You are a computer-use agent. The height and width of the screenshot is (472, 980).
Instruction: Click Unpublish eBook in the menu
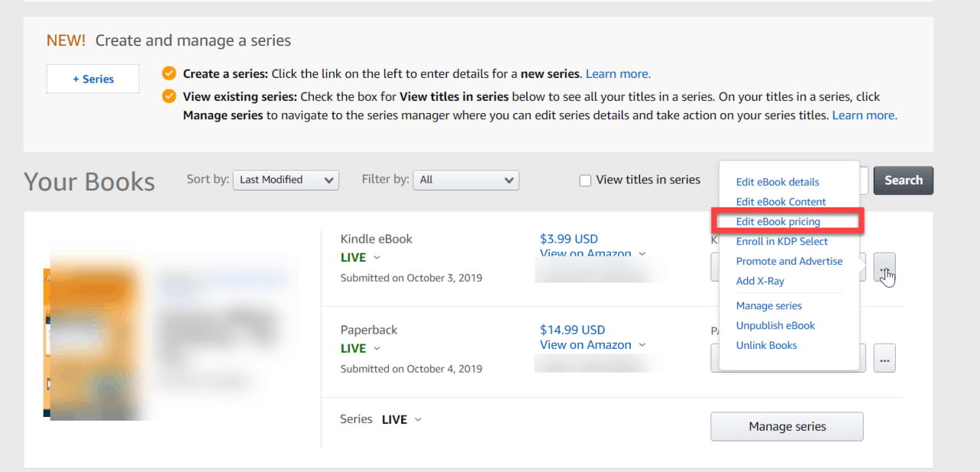click(776, 325)
